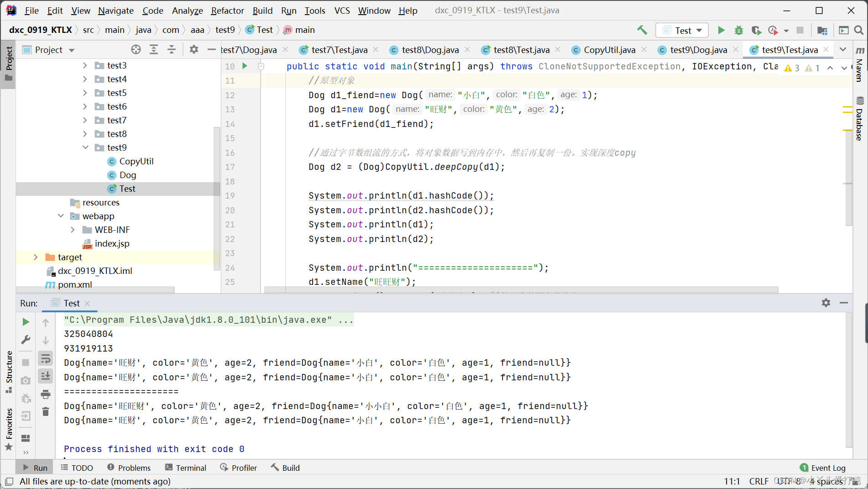This screenshot has width=868, height=489.
Task: Toggle tool window bars at bottom-left
Action: pyautogui.click(x=9, y=481)
